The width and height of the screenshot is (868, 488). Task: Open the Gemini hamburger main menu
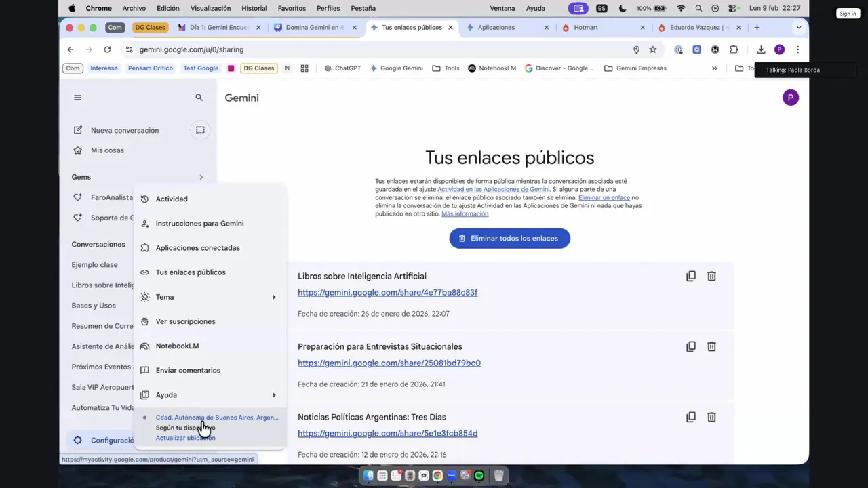coord(77,98)
